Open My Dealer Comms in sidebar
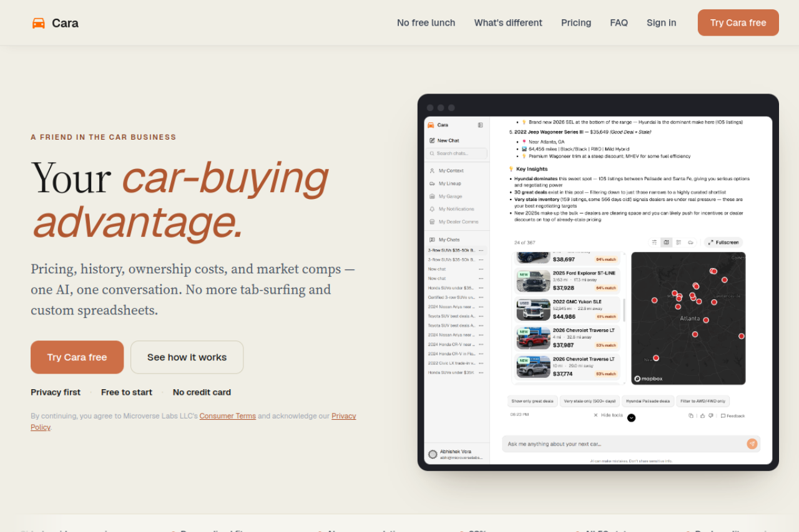Viewport: 799px width, 532px height. coord(454,221)
